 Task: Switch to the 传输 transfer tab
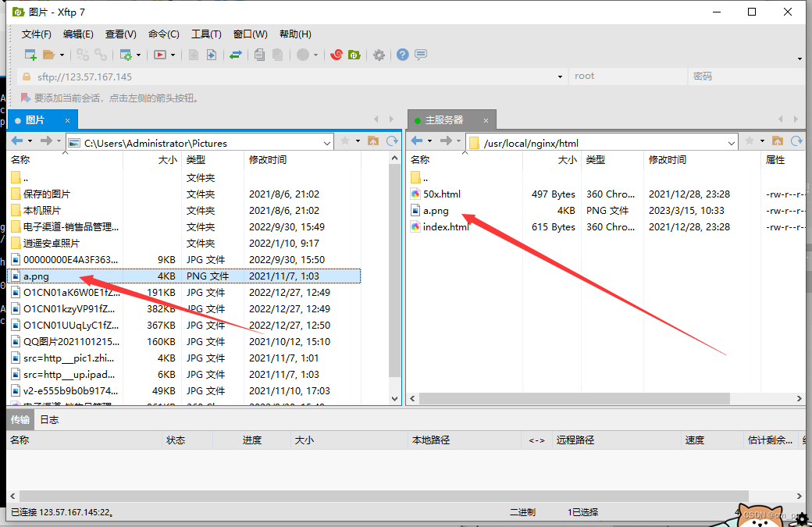coord(20,420)
